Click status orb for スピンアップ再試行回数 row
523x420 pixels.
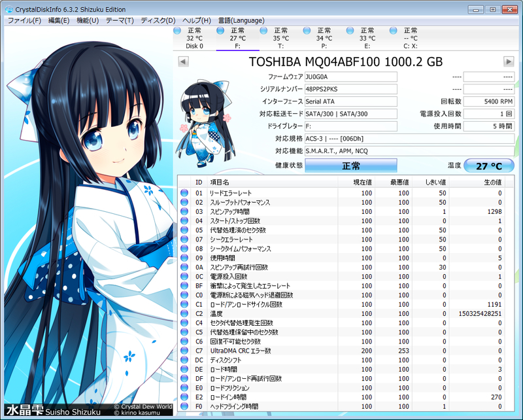(184, 267)
